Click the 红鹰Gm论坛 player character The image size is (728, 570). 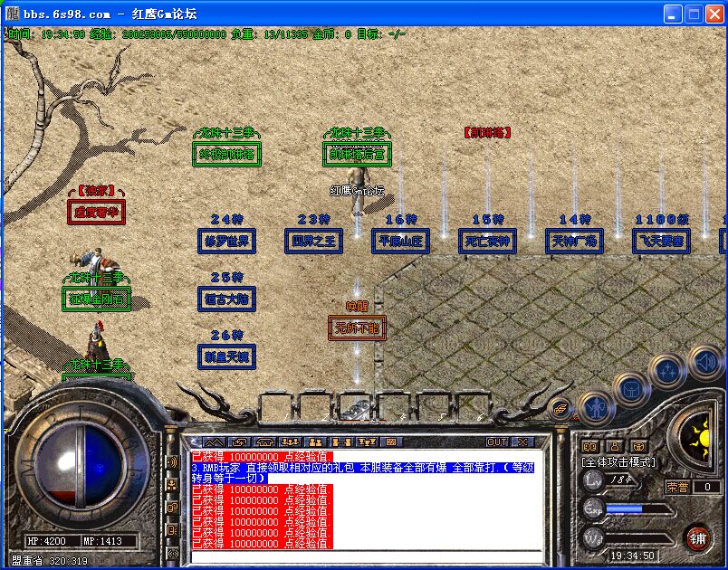pos(358,190)
